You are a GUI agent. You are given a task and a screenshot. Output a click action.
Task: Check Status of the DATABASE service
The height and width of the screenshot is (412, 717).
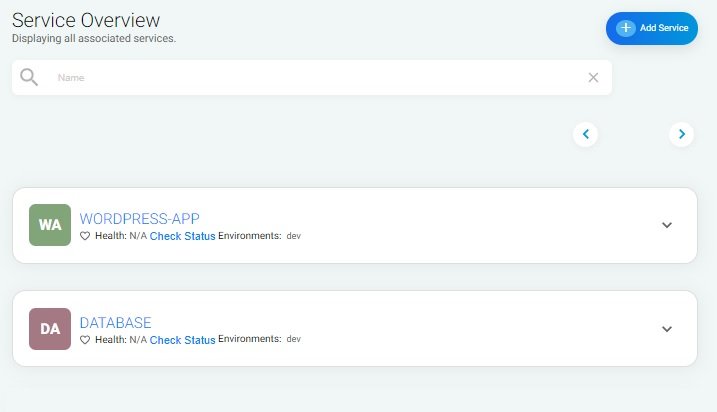(182, 340)
